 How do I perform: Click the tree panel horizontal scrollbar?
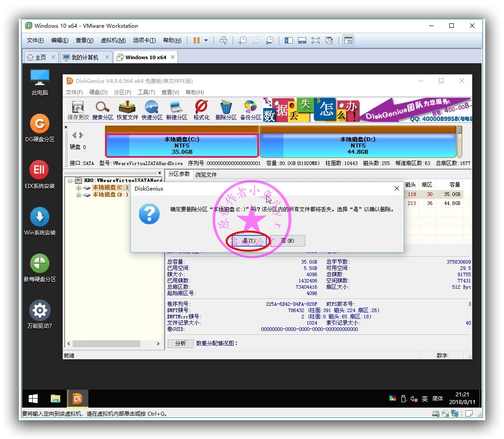coord(106,343)
